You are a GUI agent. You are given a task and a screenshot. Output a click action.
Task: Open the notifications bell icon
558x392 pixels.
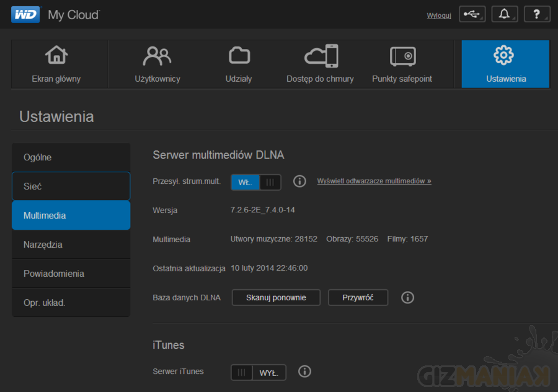pyautogui.click(x=504, y=15)
